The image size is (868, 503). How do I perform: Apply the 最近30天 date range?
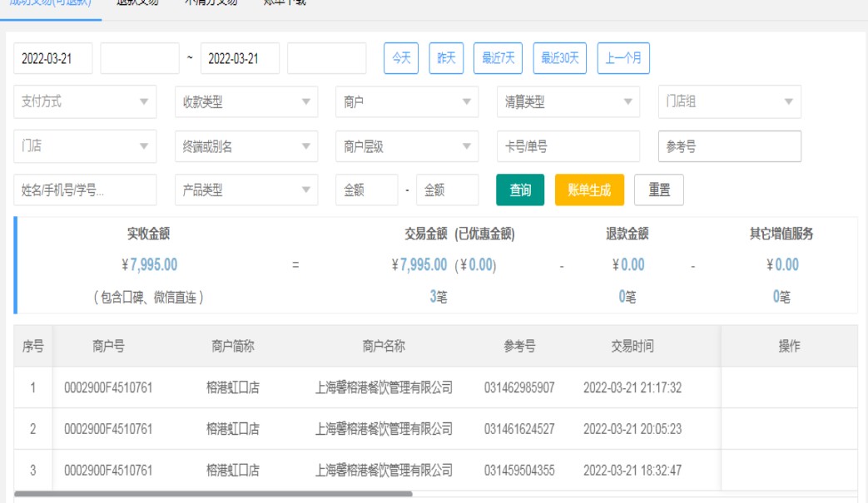click(560, 58)
